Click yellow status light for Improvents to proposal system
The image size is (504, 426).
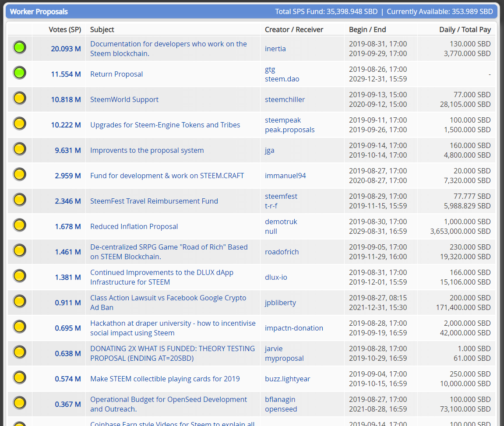[x=20, y=149]
